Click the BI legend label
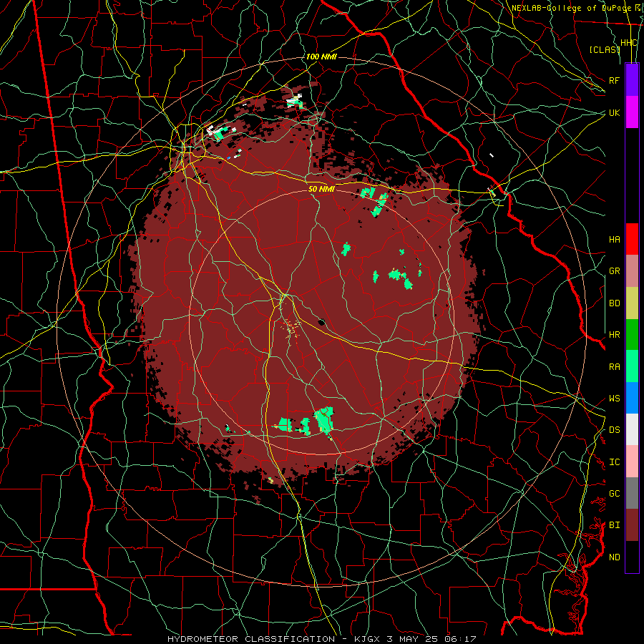Screen dimensions: 644x644 [x=614, y=525]
